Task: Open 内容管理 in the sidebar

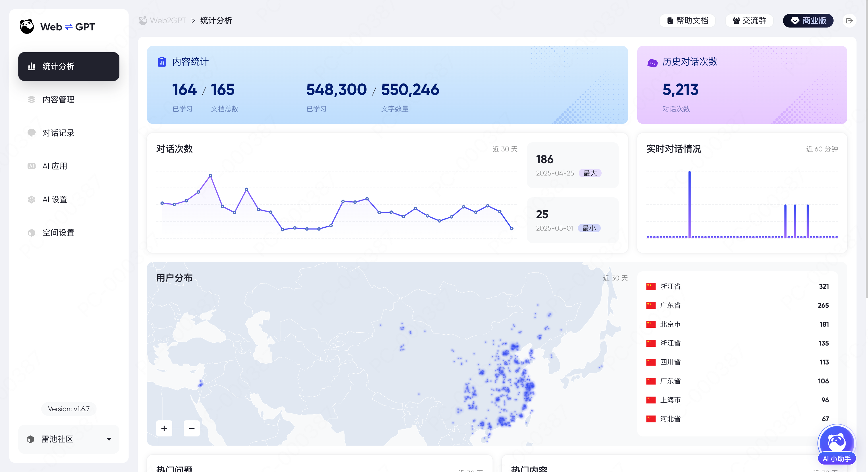Action: [x=58, y=99]
